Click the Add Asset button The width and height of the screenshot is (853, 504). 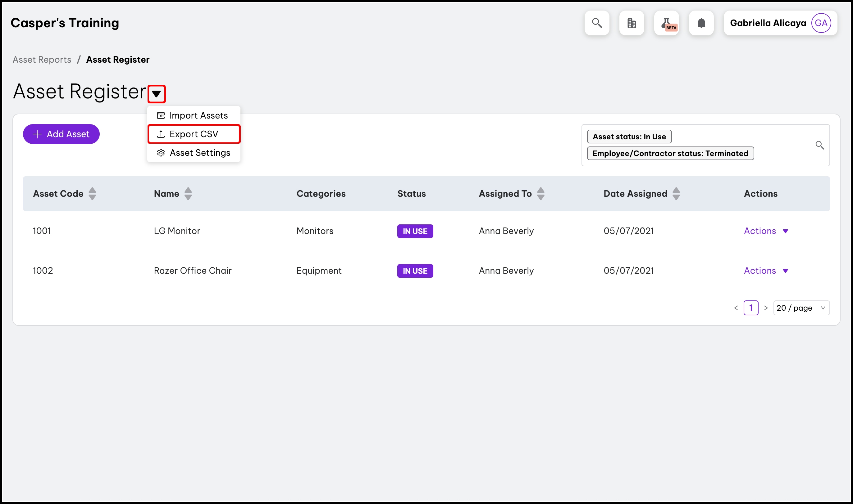click(x=61, y=134)
